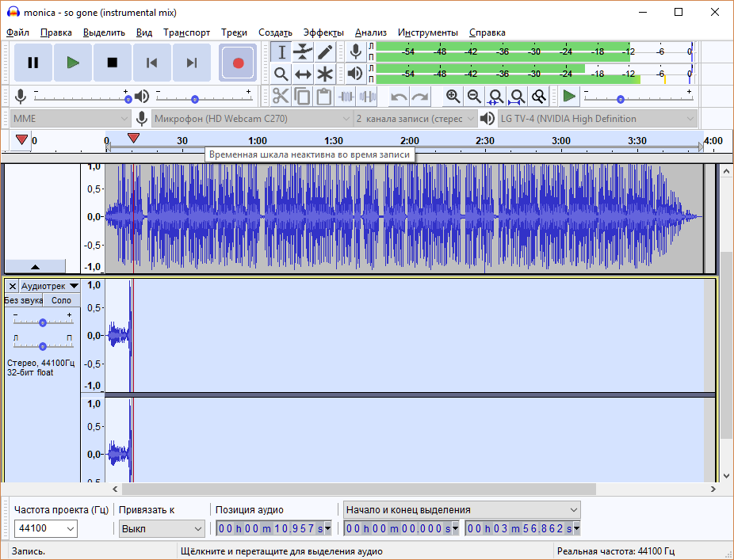734x560 pixels.
Task: Select the Selection (I-beam) tool
Action: tap(281, 52)
